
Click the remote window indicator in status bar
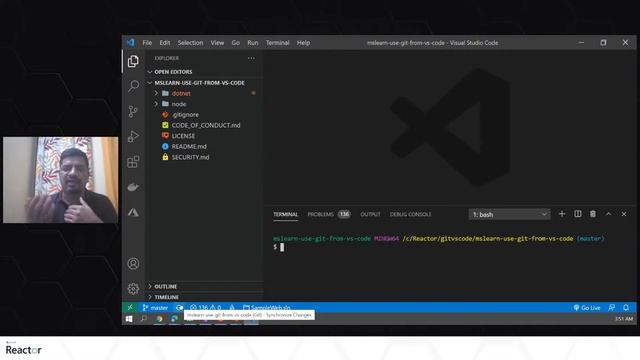[x=130, y=307]
